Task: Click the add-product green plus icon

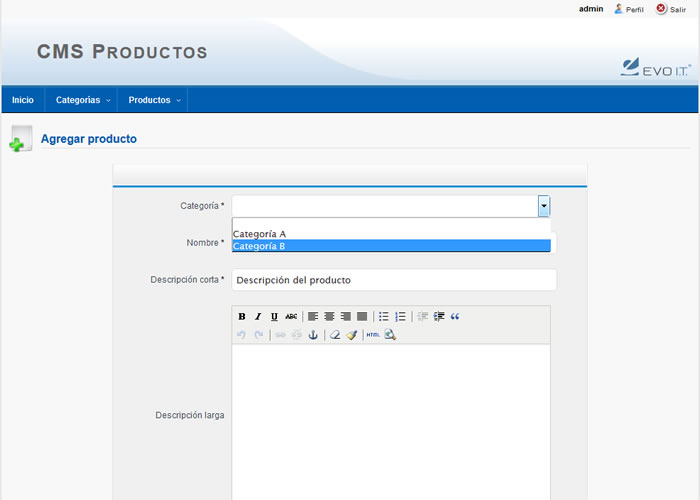Action: 20,139
